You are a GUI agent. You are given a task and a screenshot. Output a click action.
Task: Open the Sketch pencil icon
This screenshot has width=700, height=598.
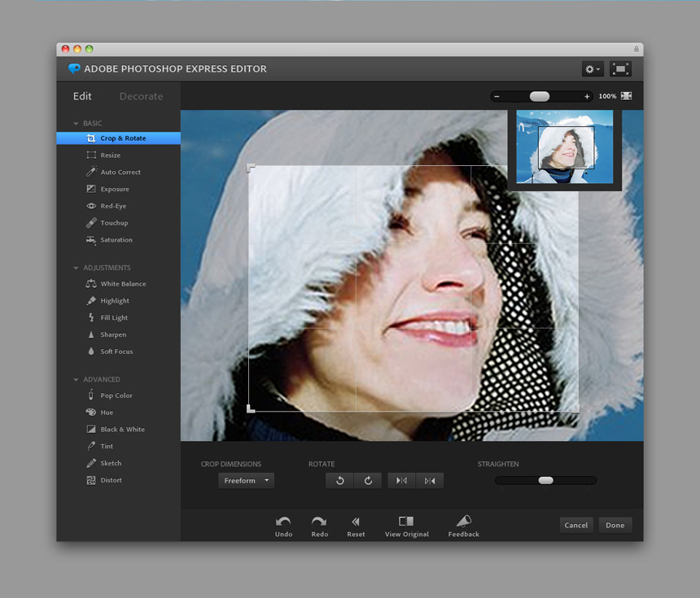[91, 463]
